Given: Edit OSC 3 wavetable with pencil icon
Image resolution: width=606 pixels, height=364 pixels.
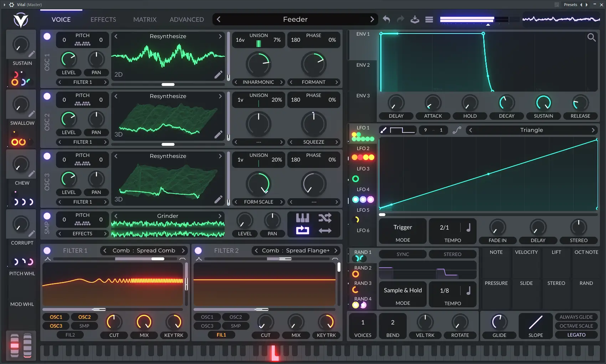Looking at the screenshot, I should 218,199.
